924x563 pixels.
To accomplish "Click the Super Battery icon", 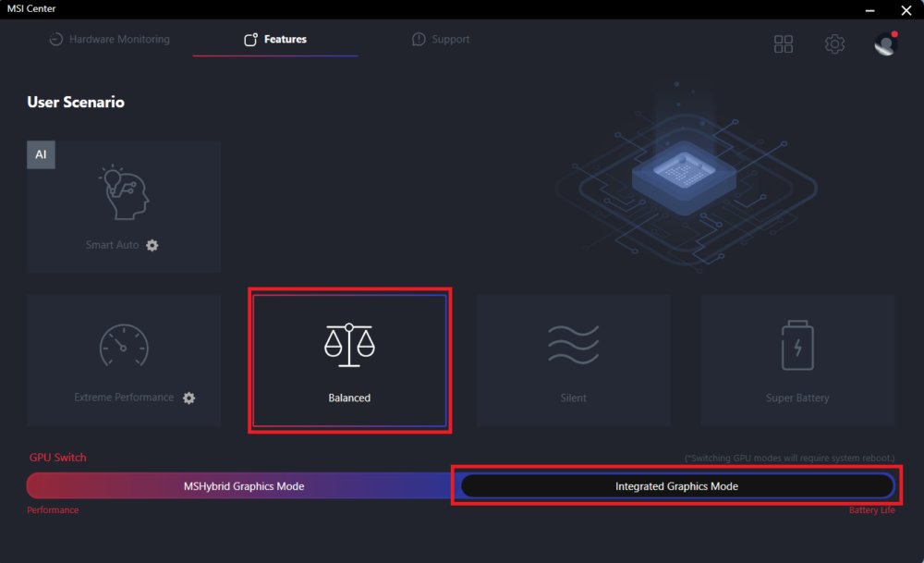I will [796, 345].
